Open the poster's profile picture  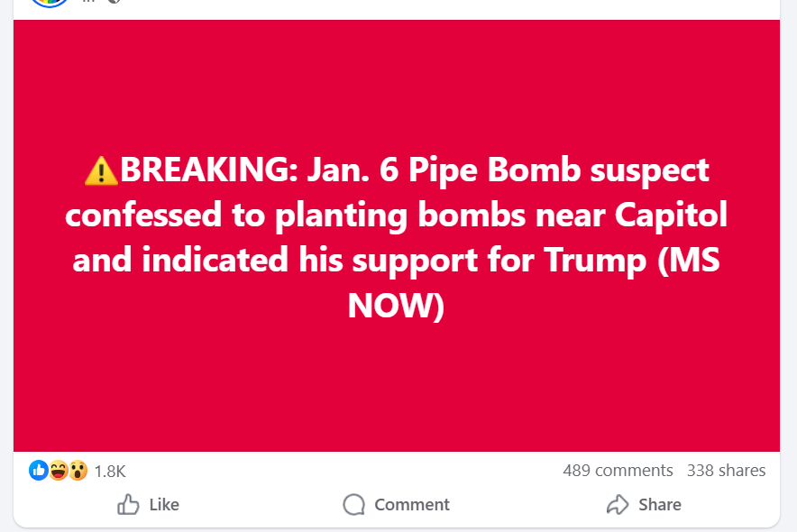[48, 2]
